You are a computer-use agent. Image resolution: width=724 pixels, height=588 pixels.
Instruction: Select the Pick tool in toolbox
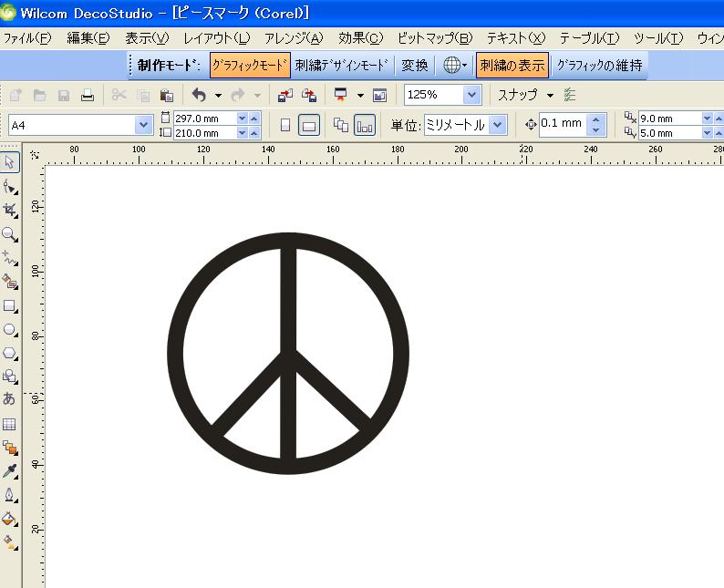pos(9,162)
